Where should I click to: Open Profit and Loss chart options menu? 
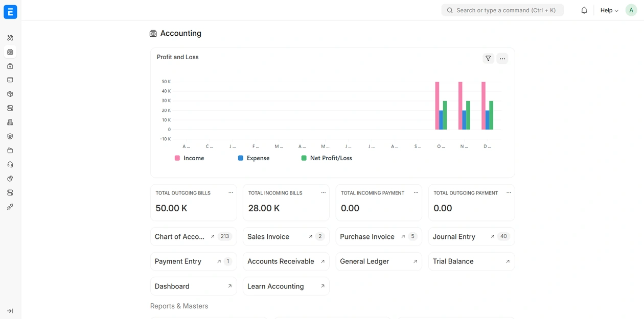502,59
